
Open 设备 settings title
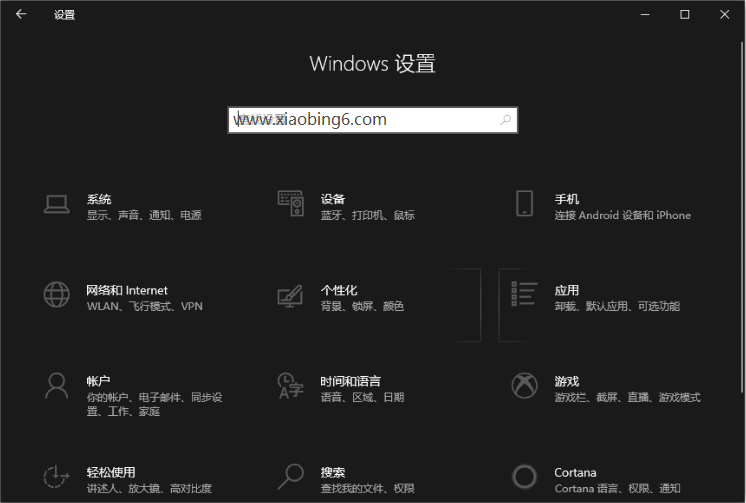tap(333, 199)
